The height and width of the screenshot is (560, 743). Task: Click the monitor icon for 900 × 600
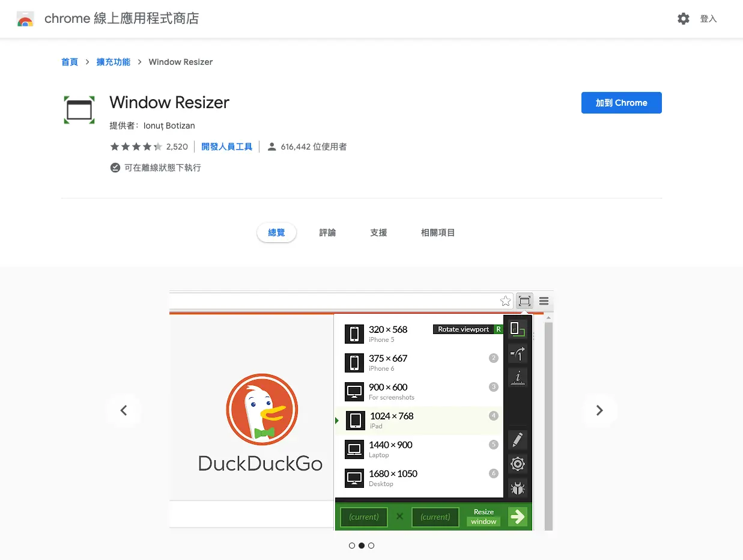click(354, 392)
